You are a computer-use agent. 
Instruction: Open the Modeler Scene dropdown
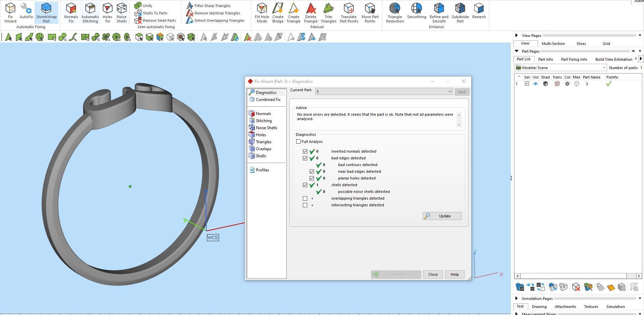(561, 68)
